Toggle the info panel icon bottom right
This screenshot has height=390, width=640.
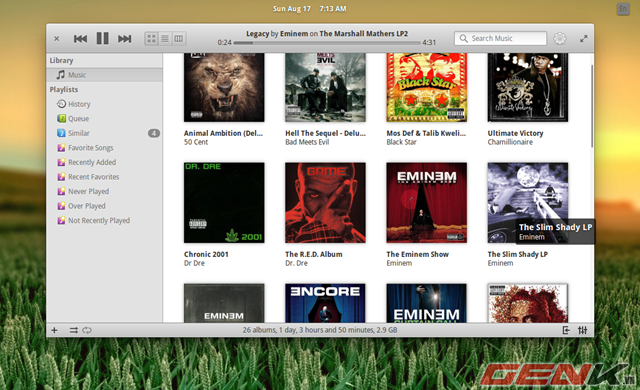[566, 330]
